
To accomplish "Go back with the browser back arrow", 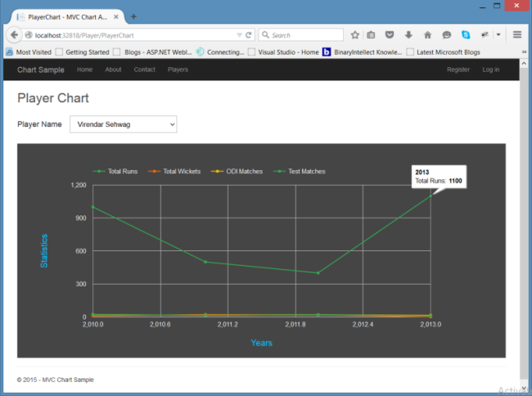I will (14, 35).
